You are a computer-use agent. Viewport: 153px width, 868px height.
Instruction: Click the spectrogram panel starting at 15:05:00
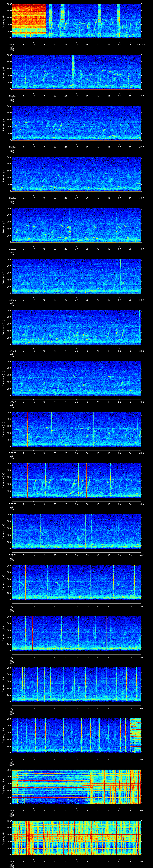[x=76, y=327]
